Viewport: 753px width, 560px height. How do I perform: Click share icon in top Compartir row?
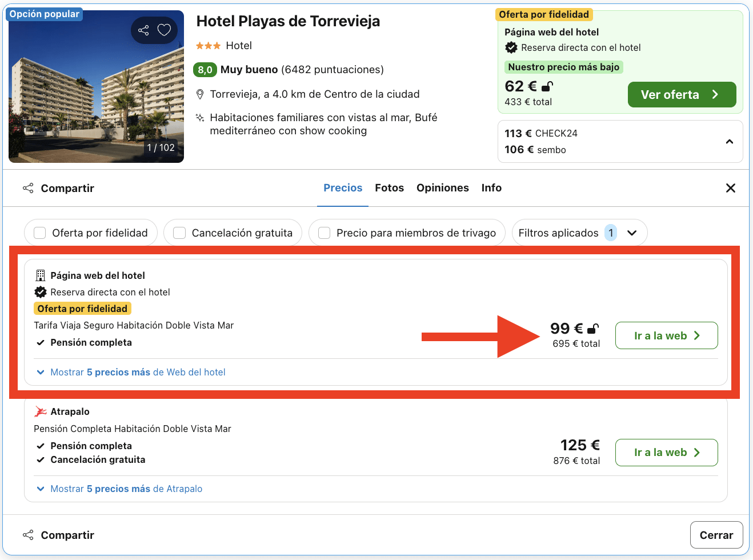click(x=28, y=188)
